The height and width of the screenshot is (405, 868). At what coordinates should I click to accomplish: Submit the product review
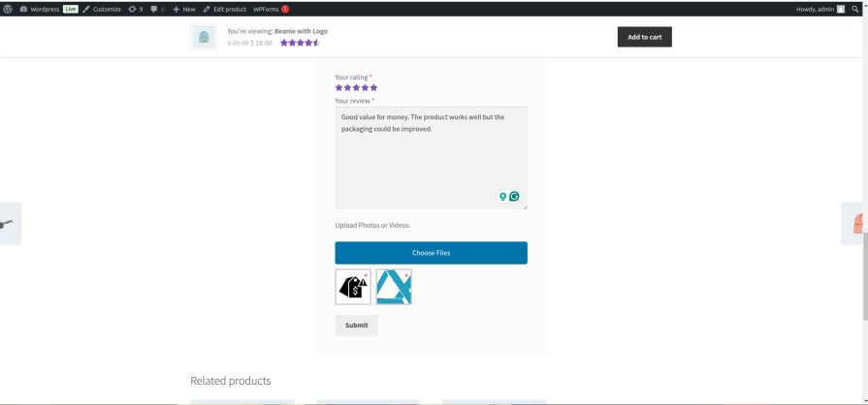pyautogui.click(x=357, y=326)
